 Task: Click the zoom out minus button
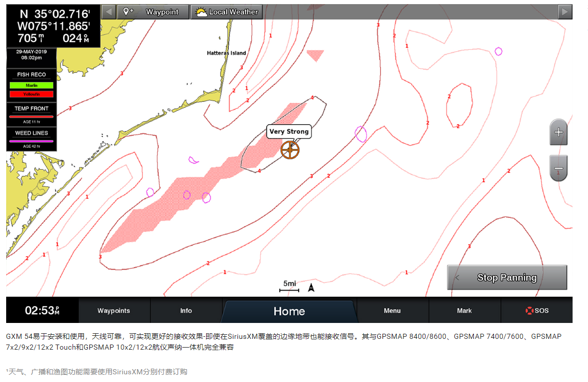pyautogui.click(x=559, y=168)
